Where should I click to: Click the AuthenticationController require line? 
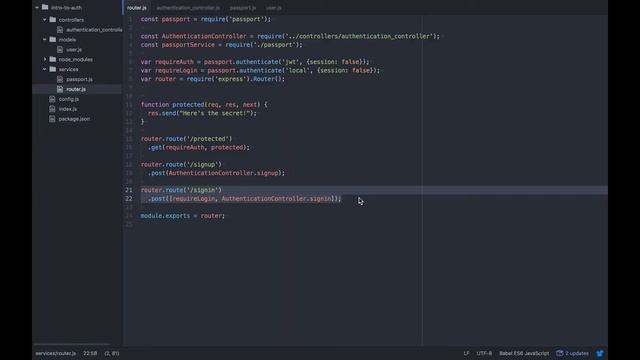click(290, 36)
